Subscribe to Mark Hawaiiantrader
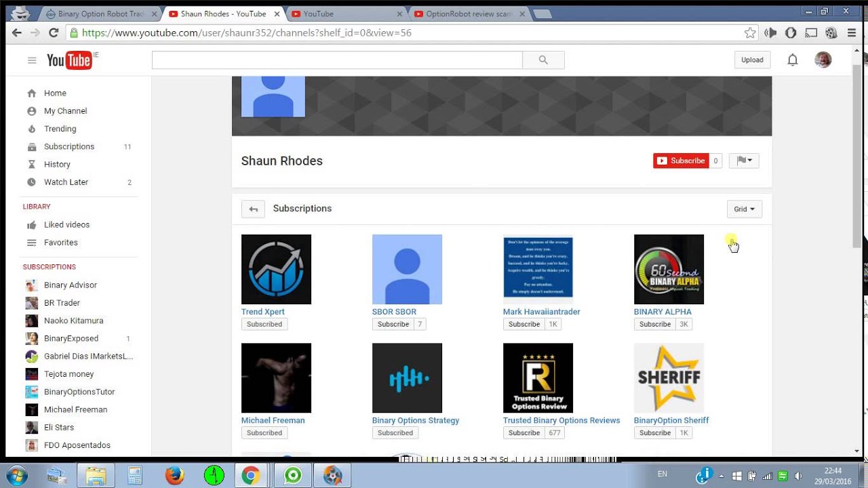The width and height of the screenshot is (868, 488). 524,324
